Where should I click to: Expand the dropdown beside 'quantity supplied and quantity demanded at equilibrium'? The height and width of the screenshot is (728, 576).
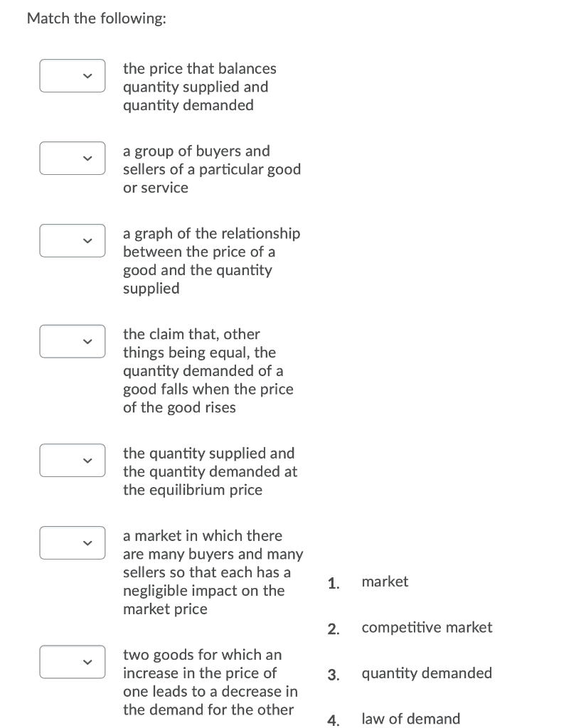(72, 460)
